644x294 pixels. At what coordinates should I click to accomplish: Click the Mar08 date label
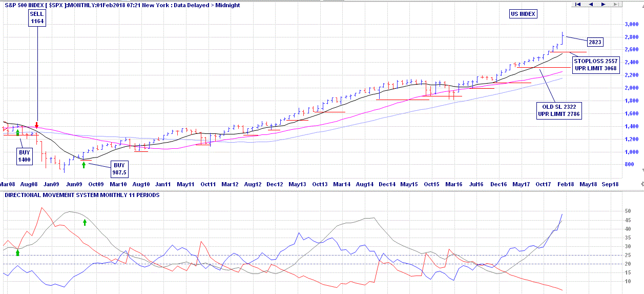(x=7, y=184)
